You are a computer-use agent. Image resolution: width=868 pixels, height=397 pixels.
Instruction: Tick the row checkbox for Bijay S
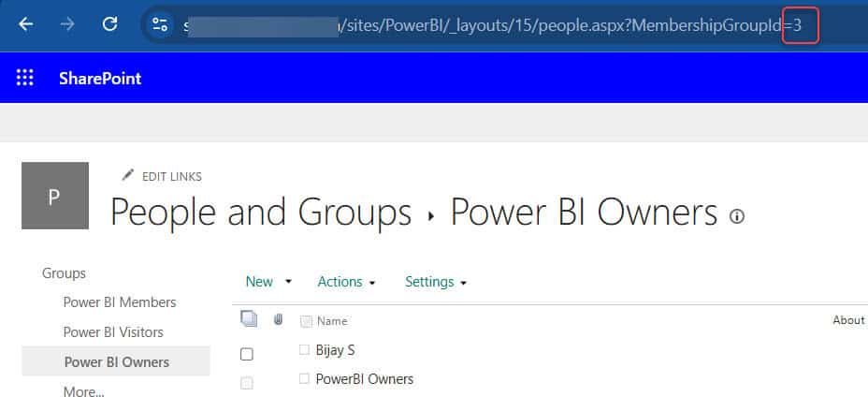246,354
